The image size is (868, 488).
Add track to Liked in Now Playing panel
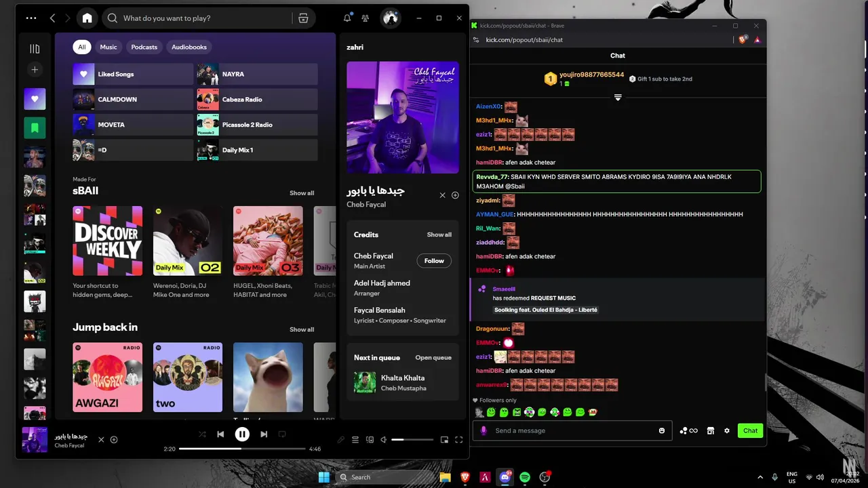(455, 195)
